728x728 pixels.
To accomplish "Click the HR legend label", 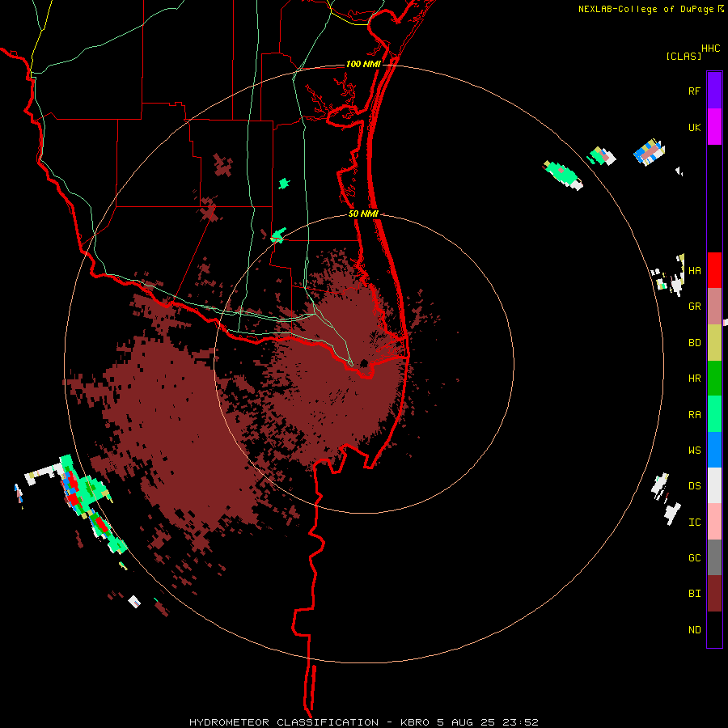I will (694, 379).
